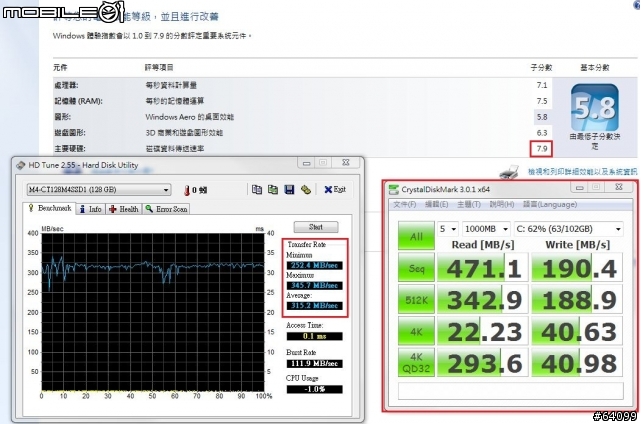Click the save floppy disk icon in HD Tune

pos(289,190)
